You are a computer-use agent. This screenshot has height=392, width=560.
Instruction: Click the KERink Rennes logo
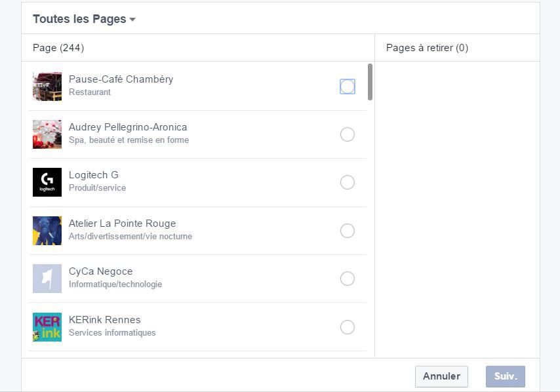tap(47, 326)
